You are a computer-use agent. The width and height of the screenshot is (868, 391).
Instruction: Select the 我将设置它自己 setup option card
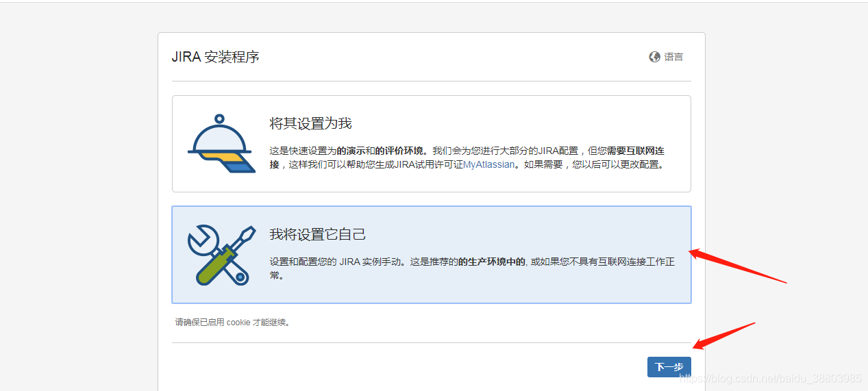(x=431, y=254)
